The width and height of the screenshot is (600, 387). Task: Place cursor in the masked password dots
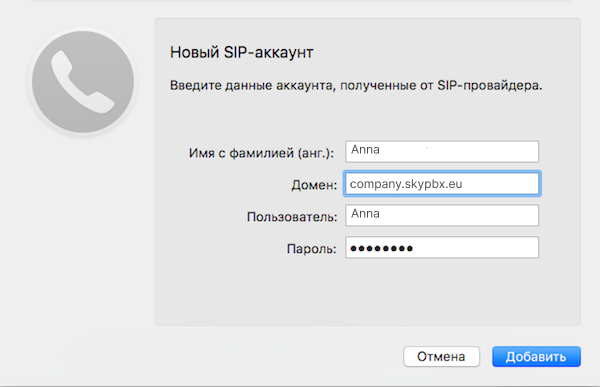tap(382, 249)
